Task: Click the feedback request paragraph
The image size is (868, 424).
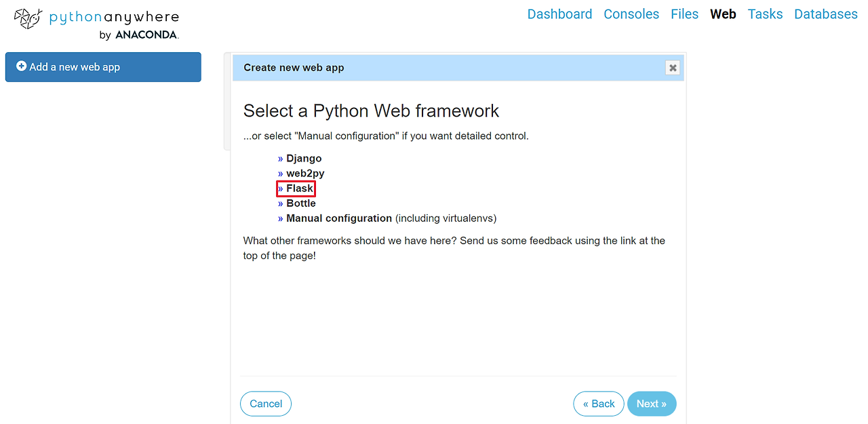Action: pos(454,248)
